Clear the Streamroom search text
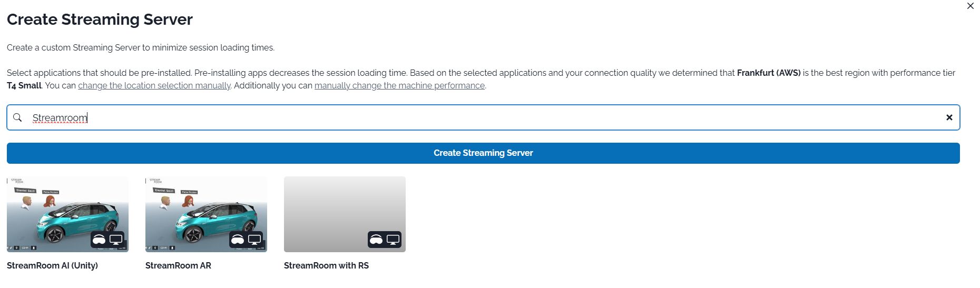Image resolution: width=980 pixels, height=288 pixels. click(949, 117)
